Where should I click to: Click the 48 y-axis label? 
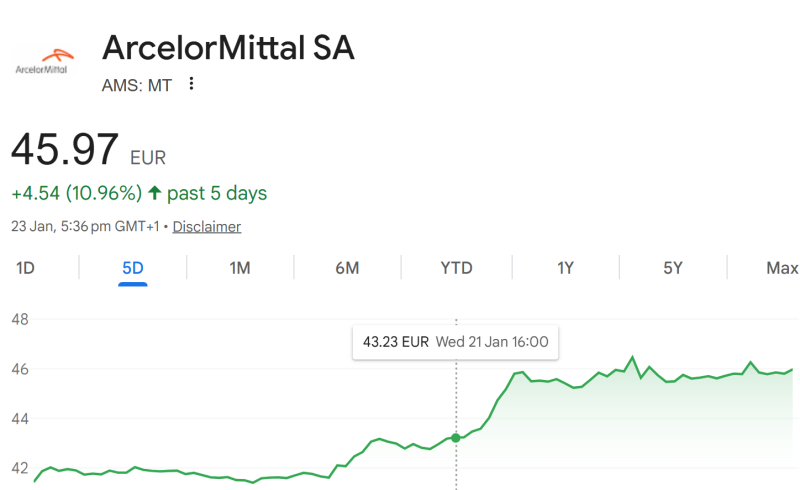point(20,320)
